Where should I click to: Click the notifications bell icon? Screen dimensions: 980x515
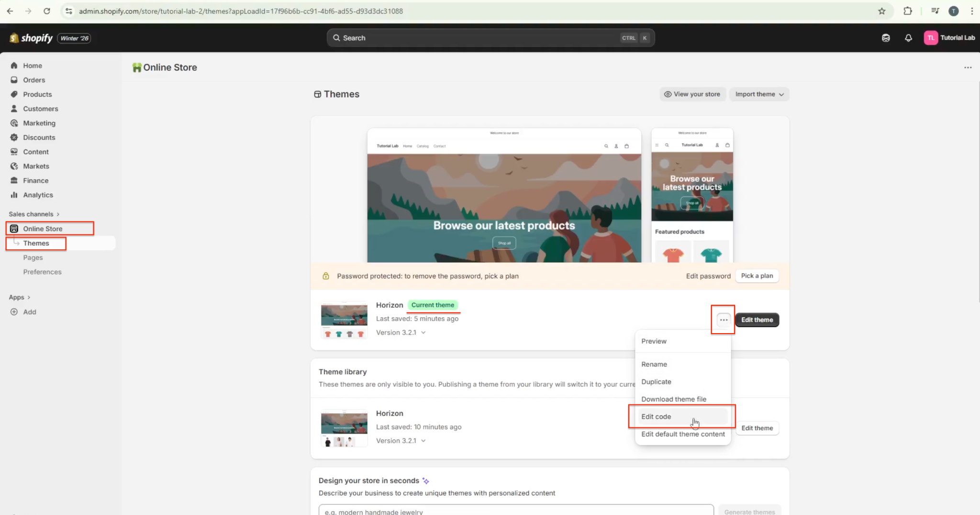click(908, 38)
